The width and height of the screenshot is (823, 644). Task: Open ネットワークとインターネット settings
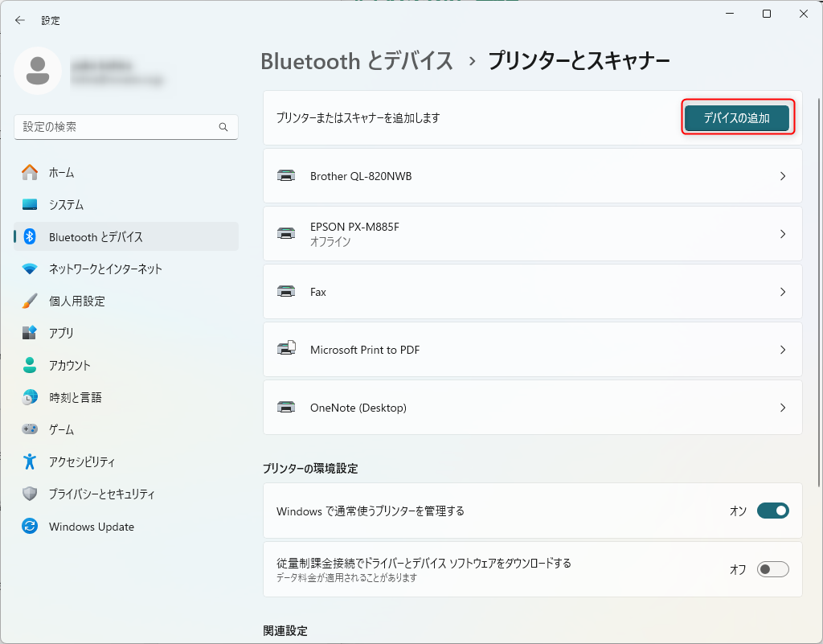[126, 269]
